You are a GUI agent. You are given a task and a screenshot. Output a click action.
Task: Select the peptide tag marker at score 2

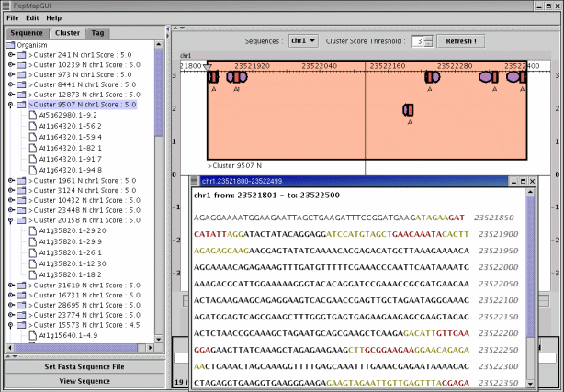408,109
